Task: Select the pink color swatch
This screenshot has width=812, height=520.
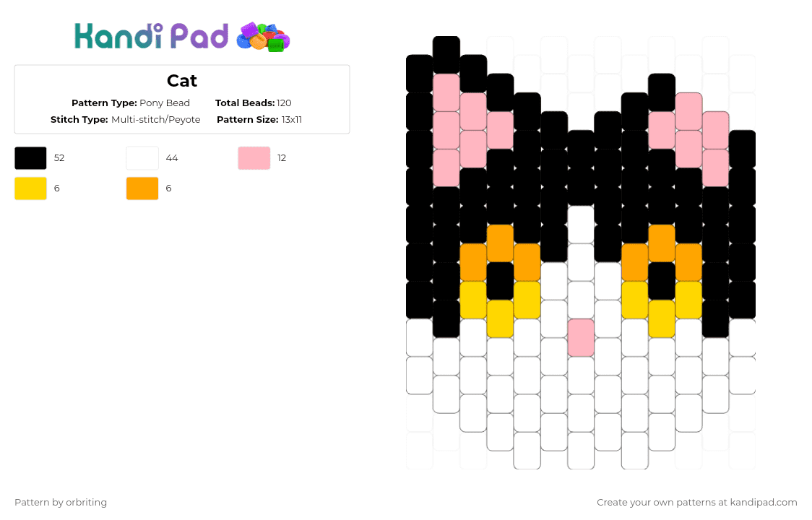Action: [254, 158]
